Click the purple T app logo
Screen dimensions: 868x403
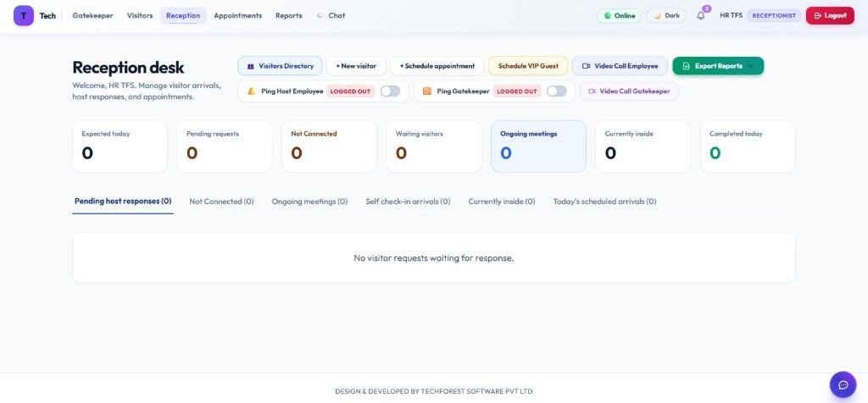pos(24,15)
